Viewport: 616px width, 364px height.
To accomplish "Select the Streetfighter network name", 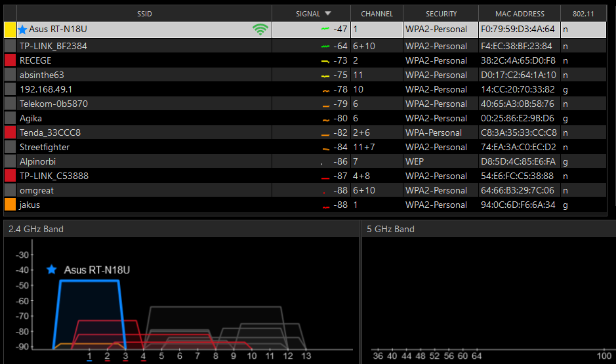I will (45, 148).
